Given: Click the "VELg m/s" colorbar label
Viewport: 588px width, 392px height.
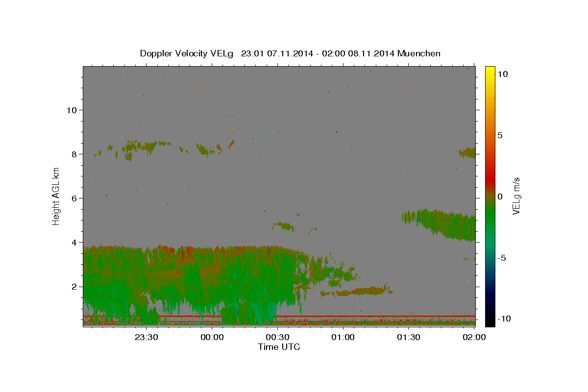Looking at the screenshot, I should 516,196.
